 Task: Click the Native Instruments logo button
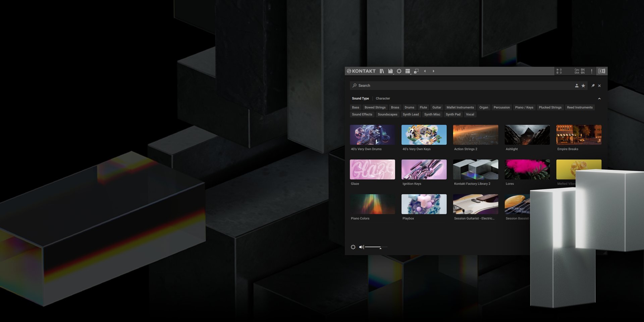pyautogui.click(x=602, y=71)
